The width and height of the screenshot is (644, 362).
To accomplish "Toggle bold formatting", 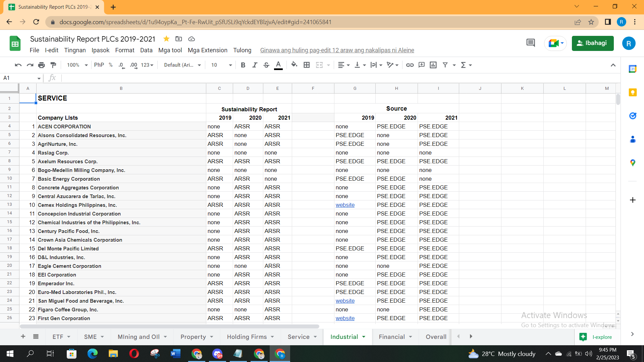I will [243, 65].
